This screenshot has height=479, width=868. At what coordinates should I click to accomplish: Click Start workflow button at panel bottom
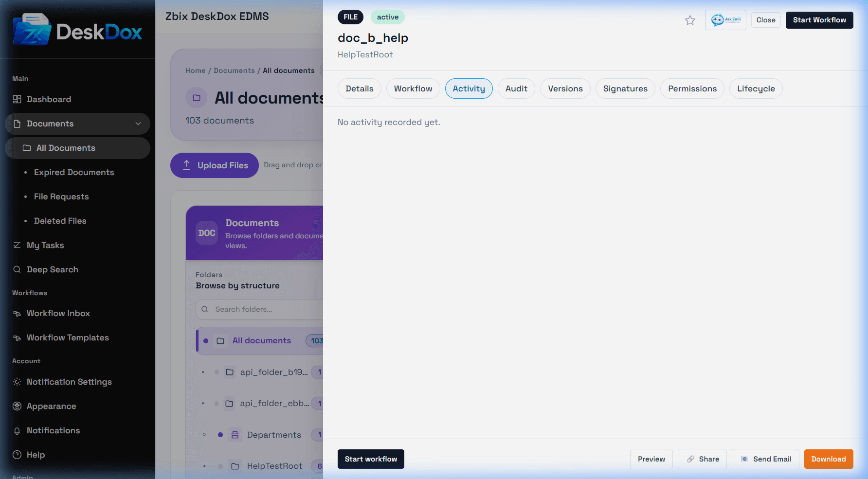click(371, 459)
